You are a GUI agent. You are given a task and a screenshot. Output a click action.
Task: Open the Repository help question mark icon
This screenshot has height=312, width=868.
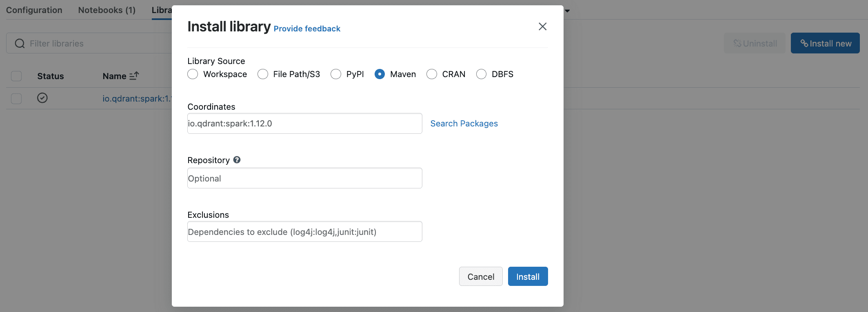click(237, 160)
